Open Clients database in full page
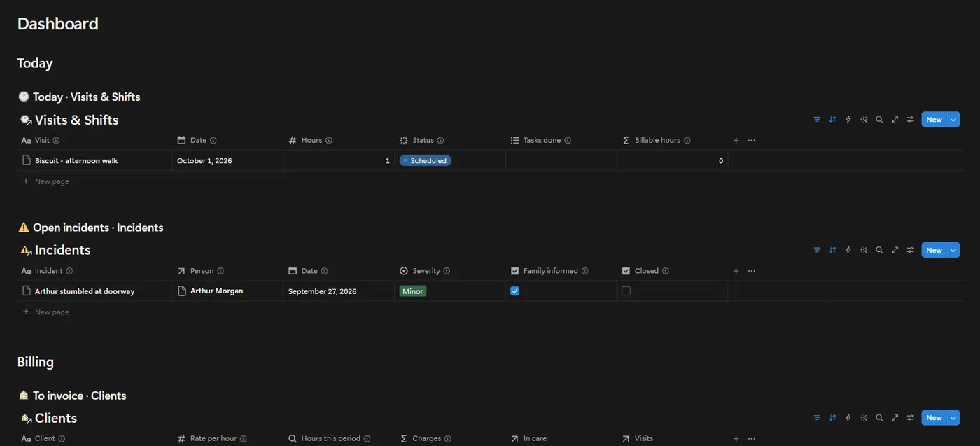 coord(895,418)
